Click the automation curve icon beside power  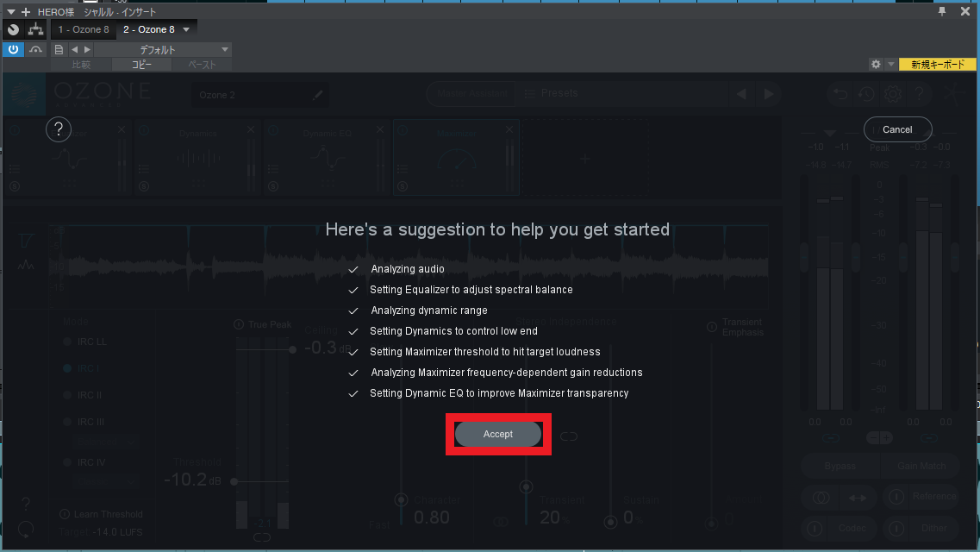pyautogui.click(x=35, y=49)
